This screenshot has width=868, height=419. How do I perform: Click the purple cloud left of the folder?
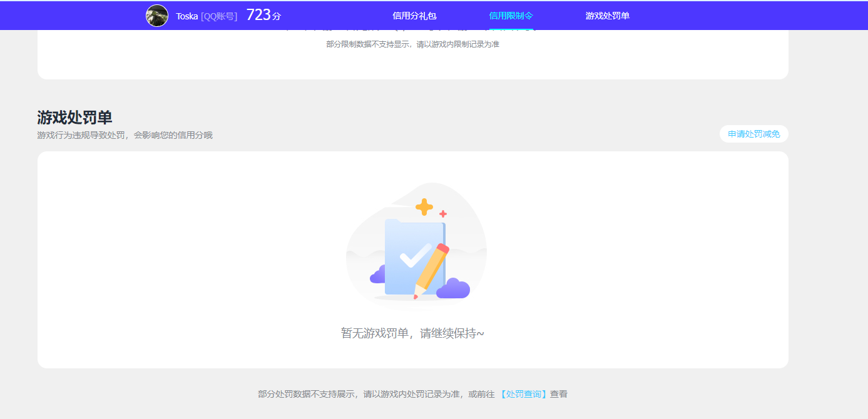click(377, 275)
